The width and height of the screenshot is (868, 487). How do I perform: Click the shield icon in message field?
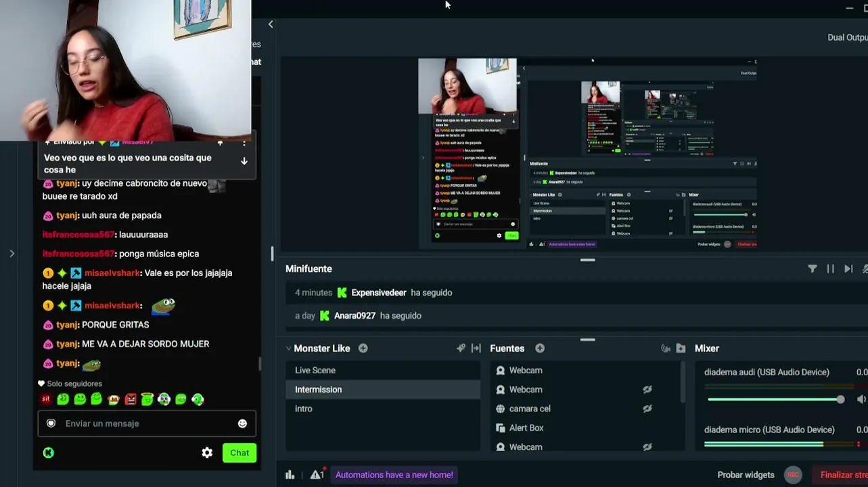click(51, 423)
